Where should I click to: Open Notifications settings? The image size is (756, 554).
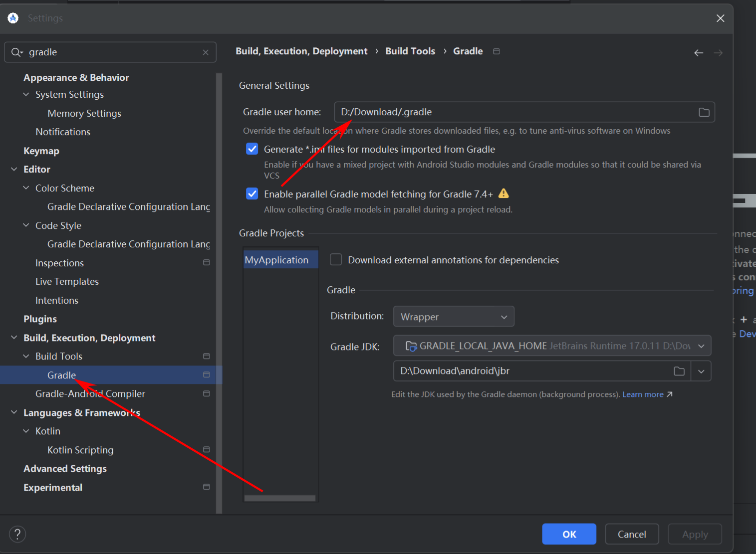(x=63, y=132)
